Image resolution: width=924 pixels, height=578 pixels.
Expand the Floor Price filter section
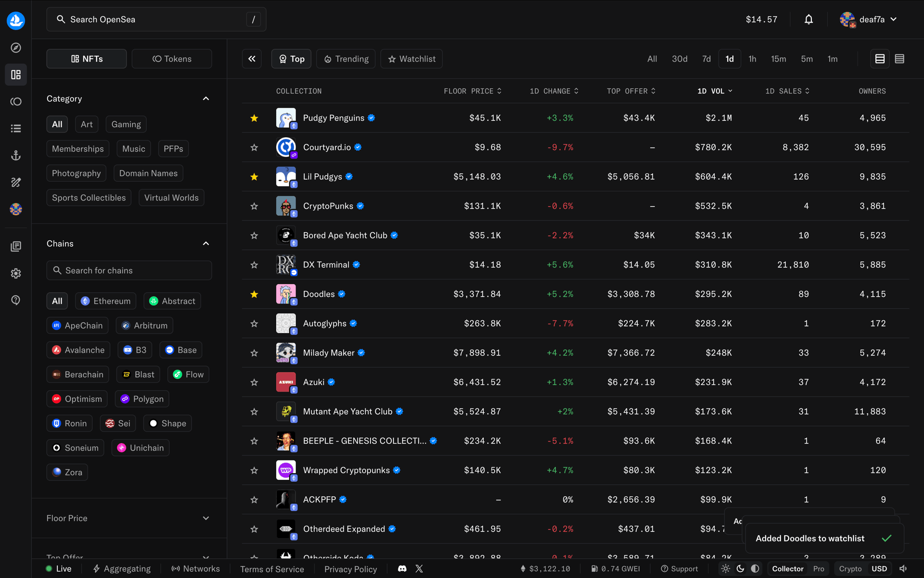click(129, 518)
